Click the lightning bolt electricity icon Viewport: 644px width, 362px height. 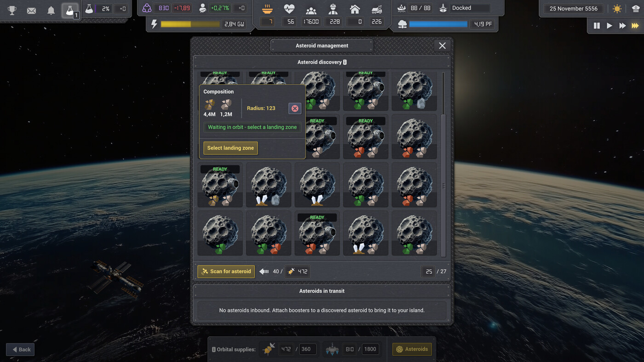point(154,24)
